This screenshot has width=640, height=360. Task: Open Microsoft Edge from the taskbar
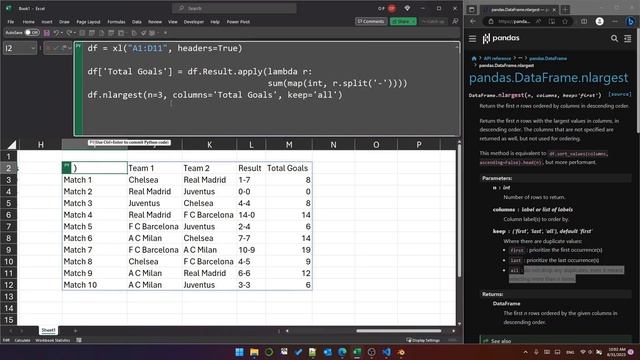[x=342, y=352]
